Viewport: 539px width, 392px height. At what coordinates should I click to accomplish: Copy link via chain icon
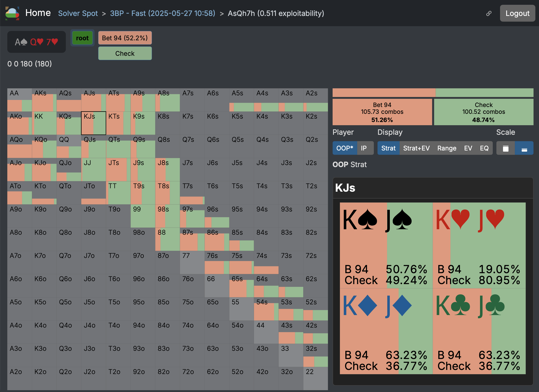point(489,13)
